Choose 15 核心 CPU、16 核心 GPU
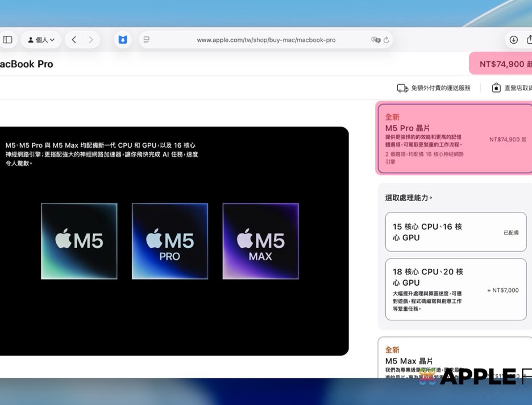The image size is (532, 405). click(455, 232)
